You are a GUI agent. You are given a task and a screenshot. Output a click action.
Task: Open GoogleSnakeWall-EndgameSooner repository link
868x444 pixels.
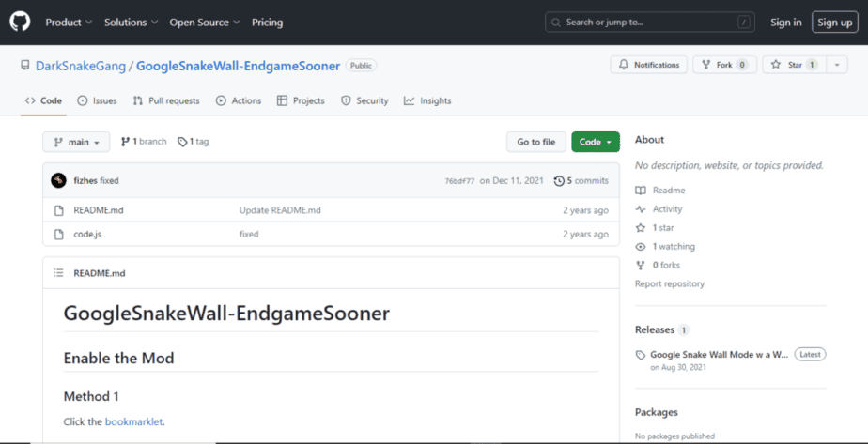[238, 66]
